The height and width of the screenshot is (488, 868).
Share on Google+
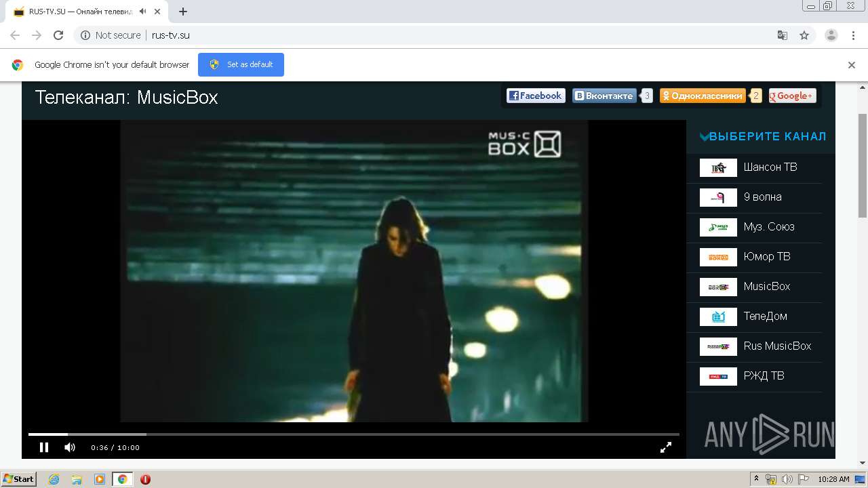(792, 96)
